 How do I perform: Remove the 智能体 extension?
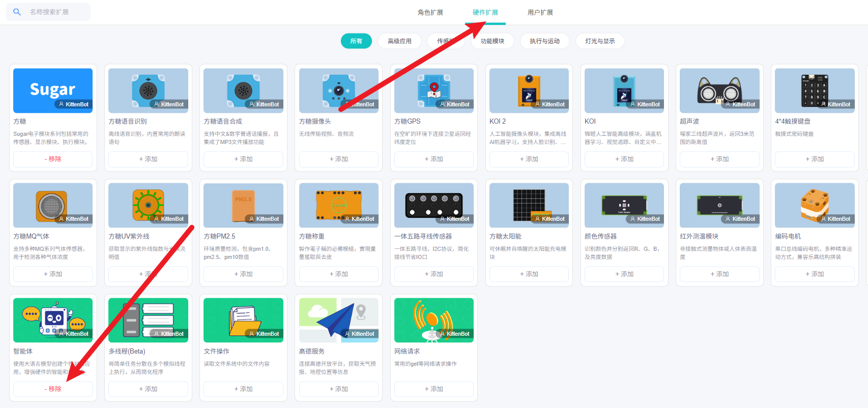53,389
